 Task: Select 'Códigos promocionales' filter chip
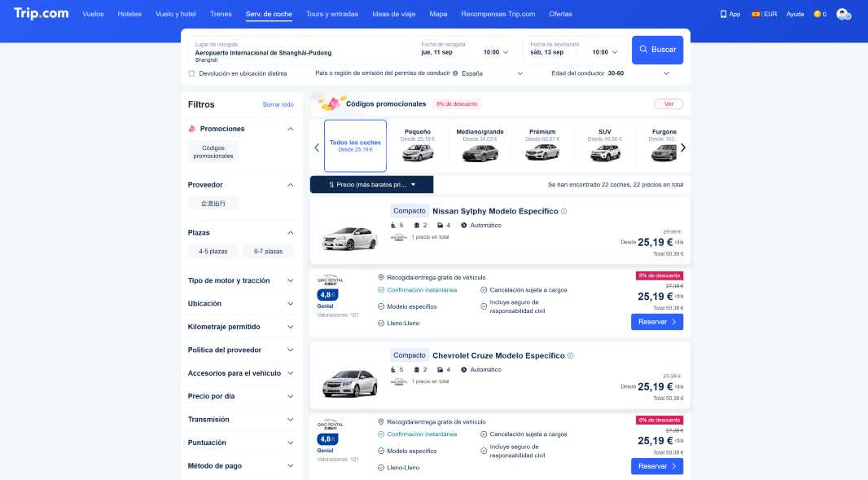point(213,152)
